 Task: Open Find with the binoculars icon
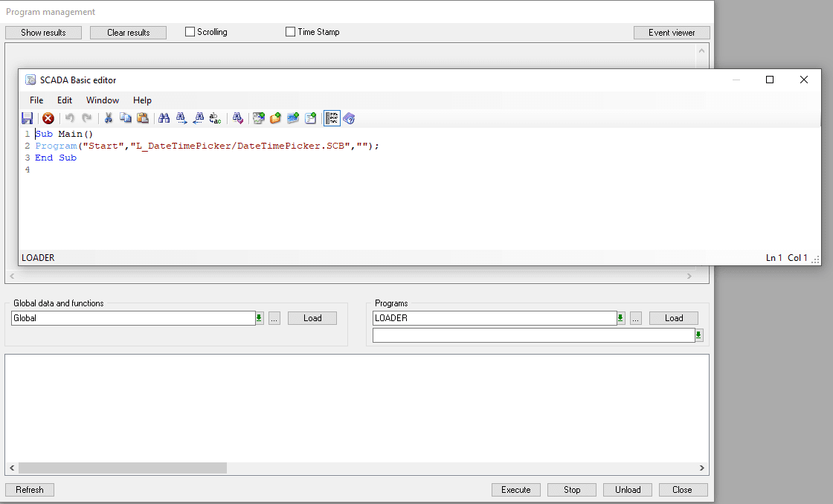164,118
